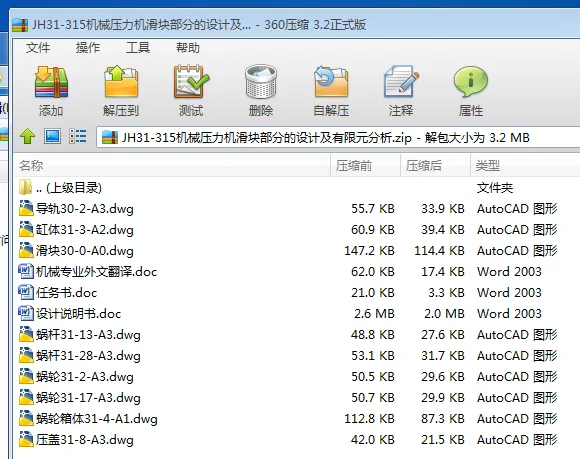Click the 3.3 KB compressed size cell
Screen dimensions: 580x459
point(446,293)
